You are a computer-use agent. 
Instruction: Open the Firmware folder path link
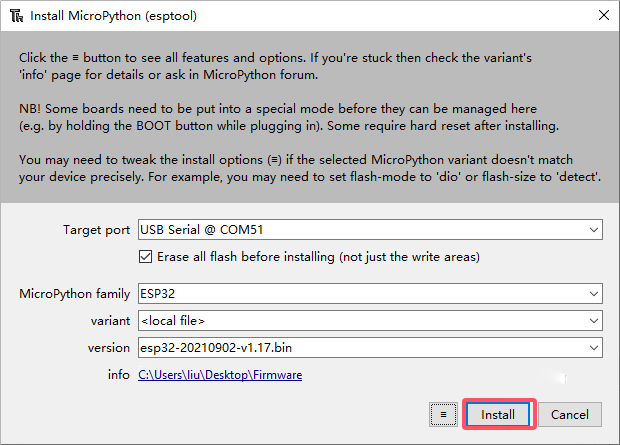(x=220, y=375)
